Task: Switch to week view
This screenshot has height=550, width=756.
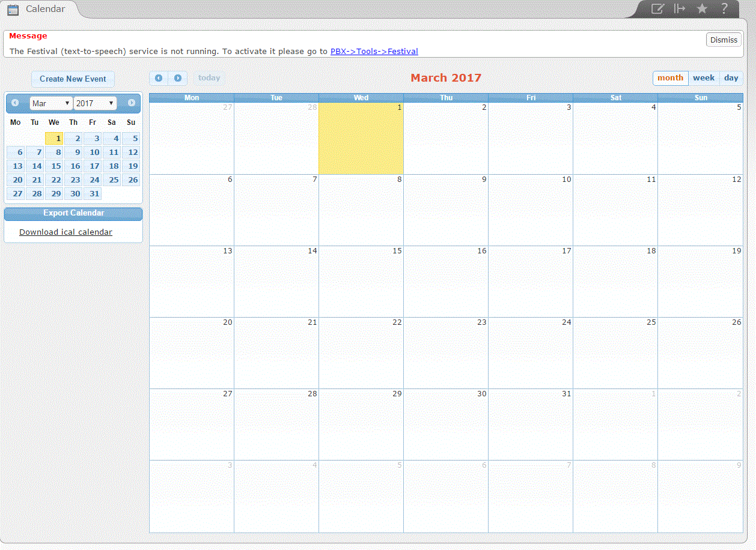Action: [x=704, y=78]
